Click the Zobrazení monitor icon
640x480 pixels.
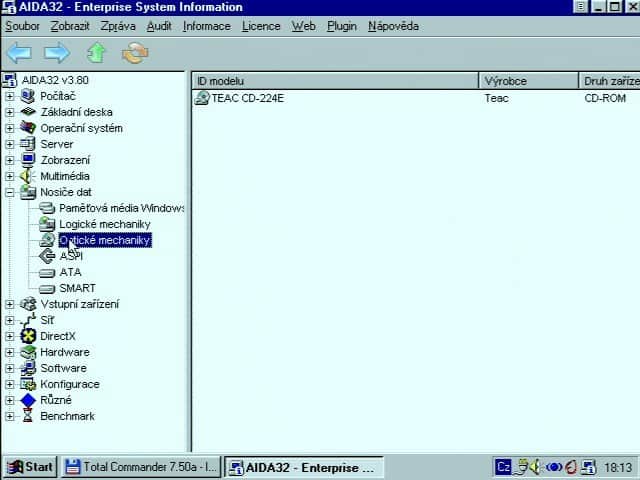(28, 160)
